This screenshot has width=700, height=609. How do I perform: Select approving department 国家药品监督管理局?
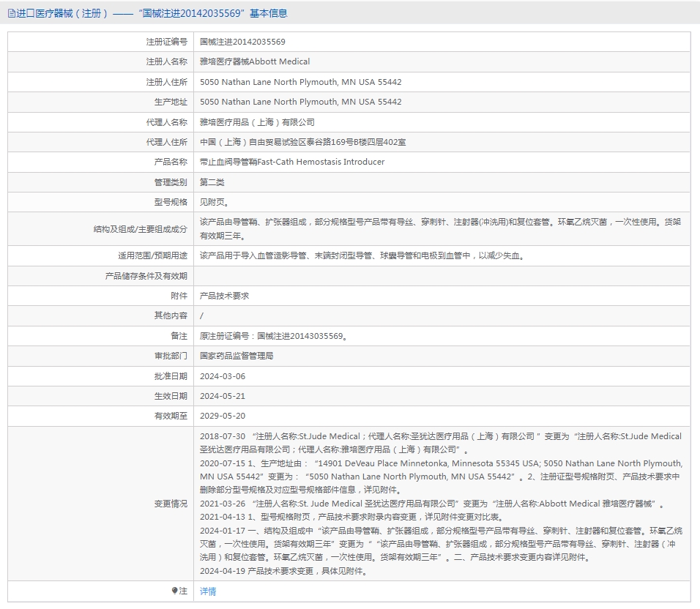237,356
